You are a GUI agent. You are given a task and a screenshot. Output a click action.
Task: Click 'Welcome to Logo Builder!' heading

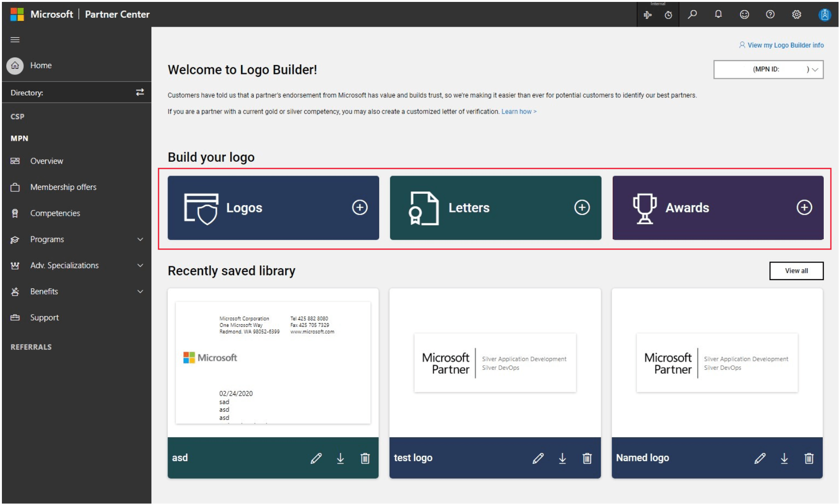point(243,70)
